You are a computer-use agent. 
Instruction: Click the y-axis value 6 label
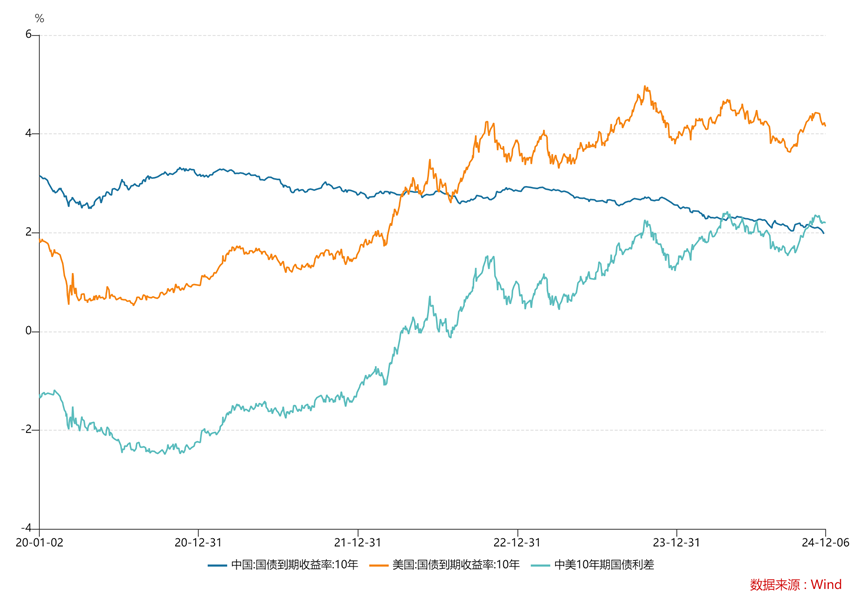point(28,35)
